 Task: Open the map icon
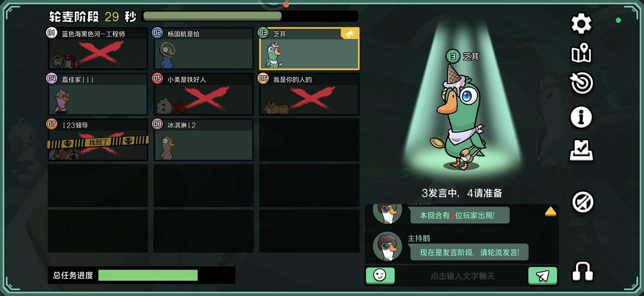(581, 54)
